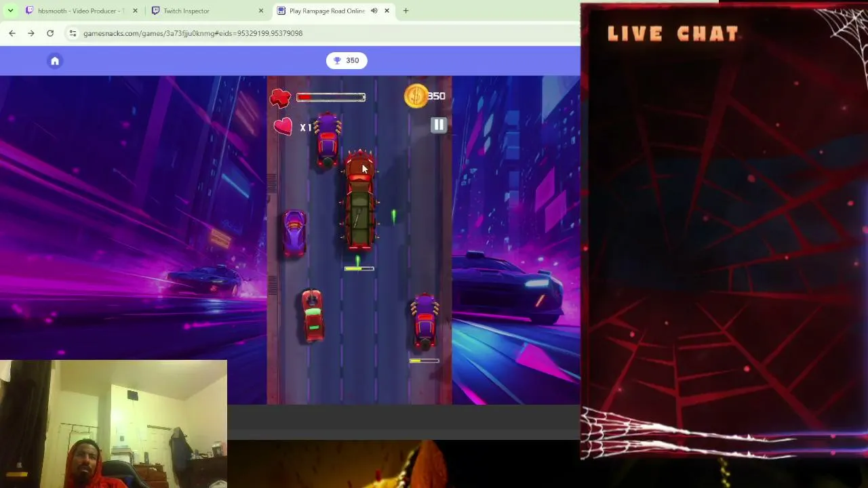
Task: Close the Play Rampage Road Online tab
Action: click(387, 11)
